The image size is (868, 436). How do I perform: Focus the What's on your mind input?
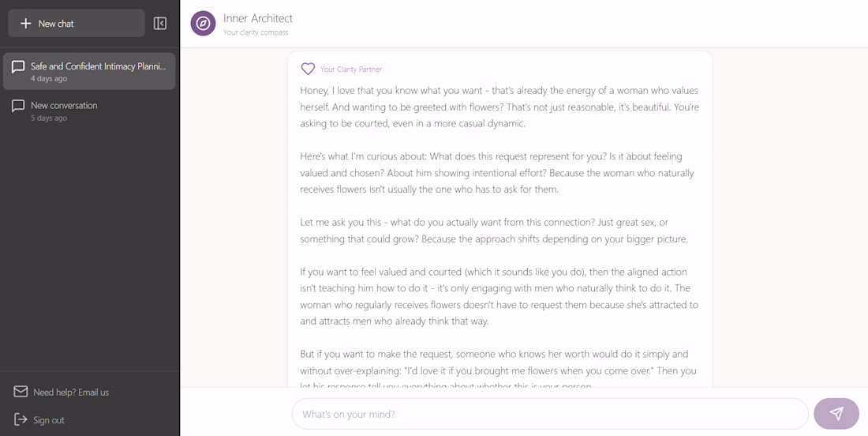[x=550, y=414]
